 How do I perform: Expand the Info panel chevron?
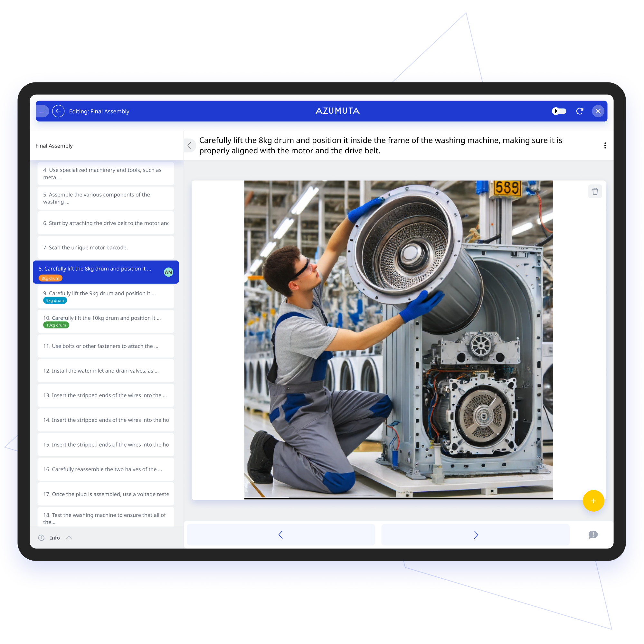pyautogui.click(x=69, y=537)
